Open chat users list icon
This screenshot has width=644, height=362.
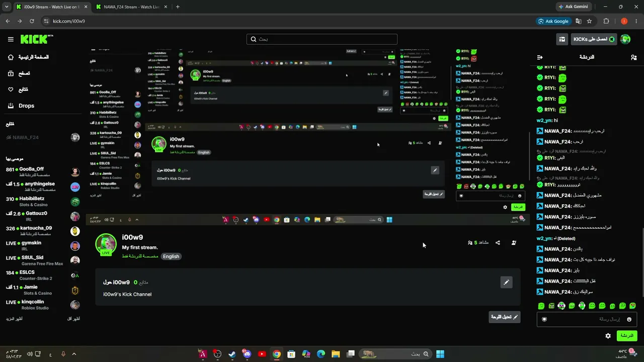pos(633,57)
